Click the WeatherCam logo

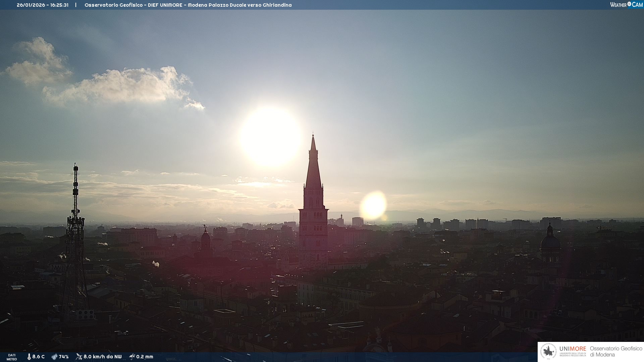tap(626, 4)
